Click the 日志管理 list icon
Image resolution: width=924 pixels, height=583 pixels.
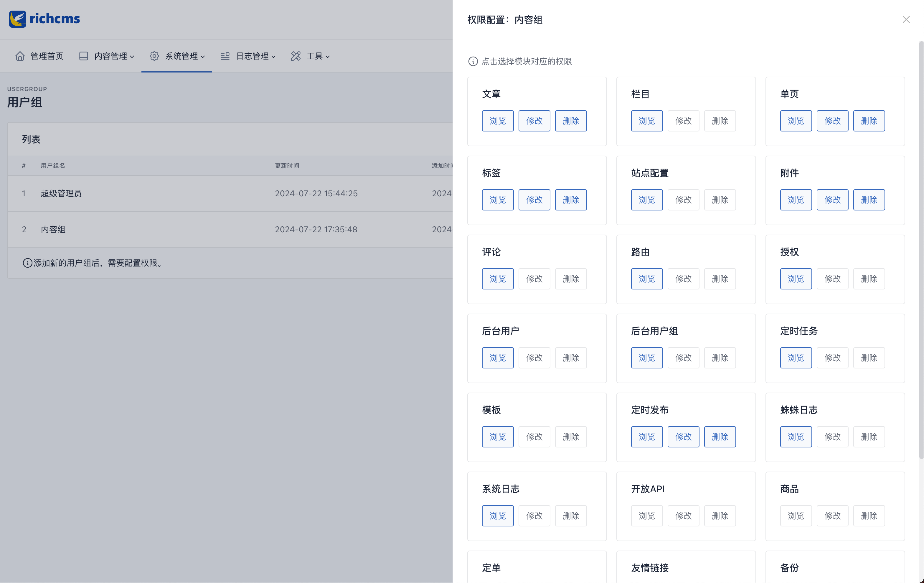pos(225,56)
